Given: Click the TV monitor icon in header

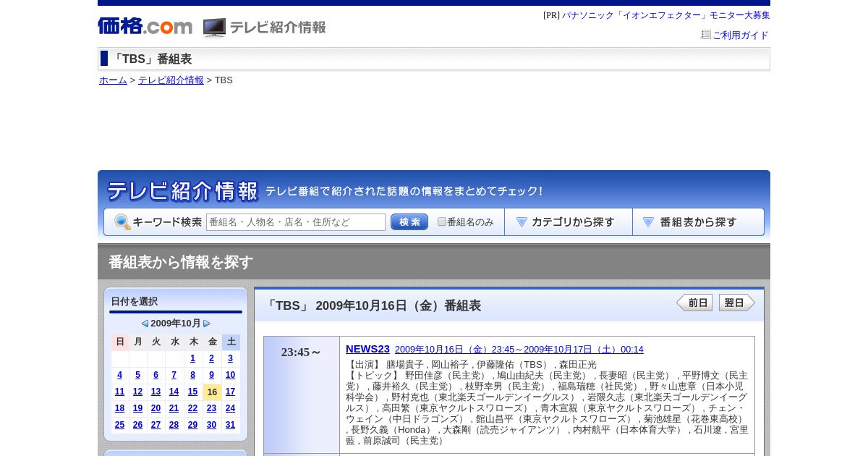Looking at the screenshot, I should point(214,28).
